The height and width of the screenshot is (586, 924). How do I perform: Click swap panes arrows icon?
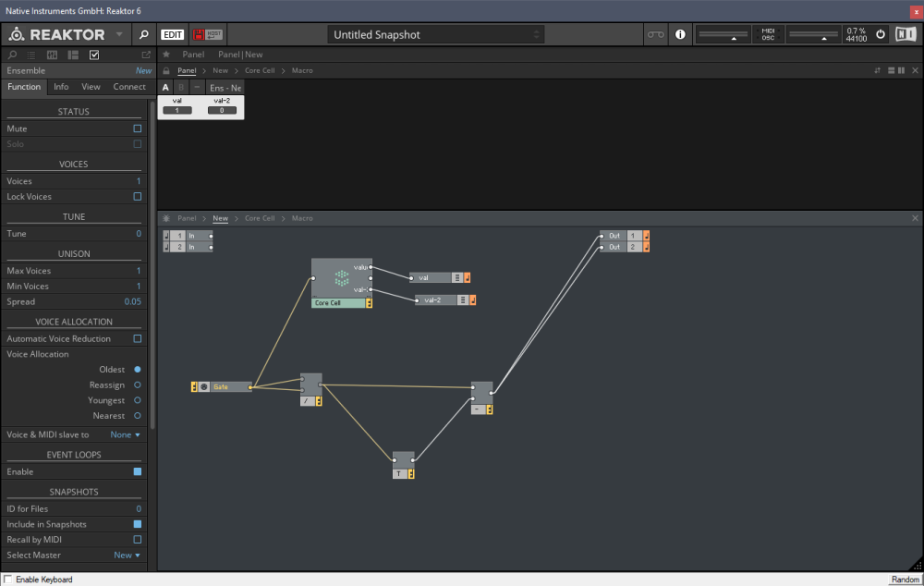(x=878, y=70)
